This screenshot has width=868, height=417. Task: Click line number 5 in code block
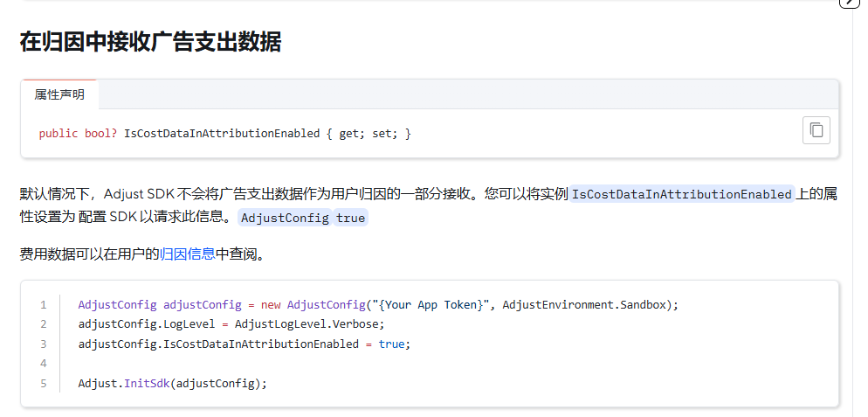coord(43,384)
